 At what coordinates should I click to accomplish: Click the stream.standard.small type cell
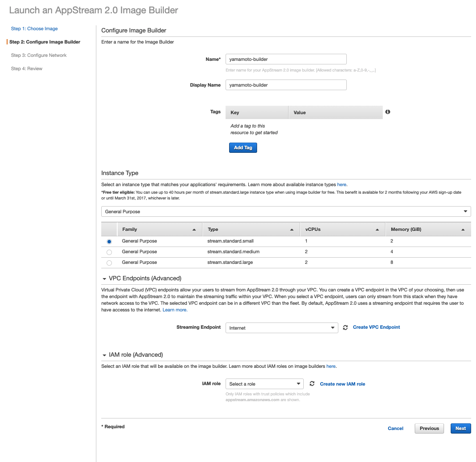pyautogui.click(x=230, y=241)
